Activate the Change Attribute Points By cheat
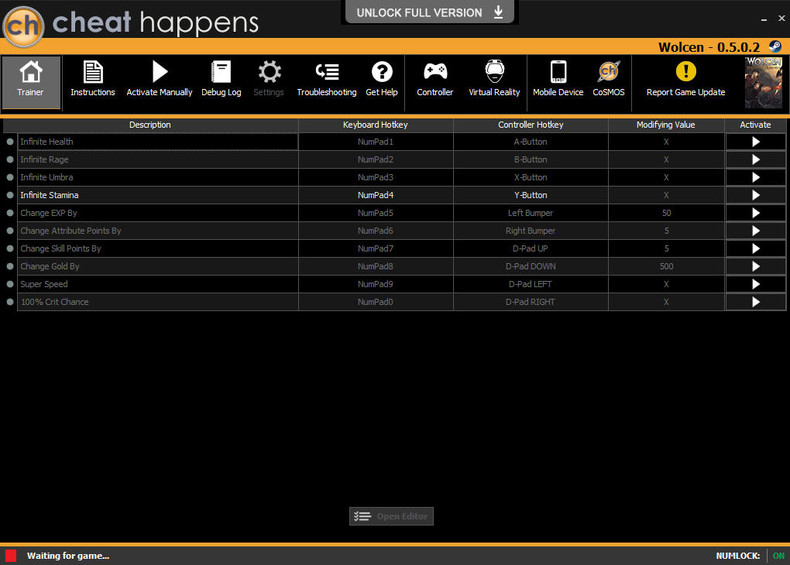This screenshot has width=790, height=565. pos(755,231)
